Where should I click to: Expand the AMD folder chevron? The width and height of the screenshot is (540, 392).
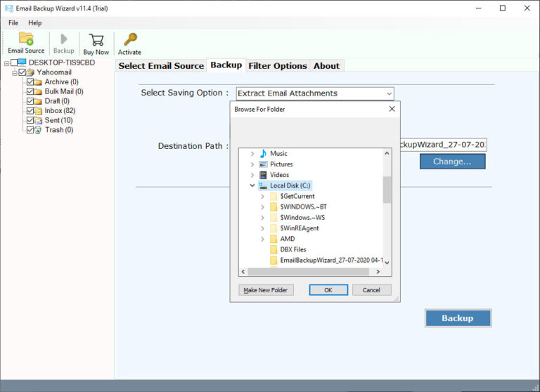coord(263,239)
